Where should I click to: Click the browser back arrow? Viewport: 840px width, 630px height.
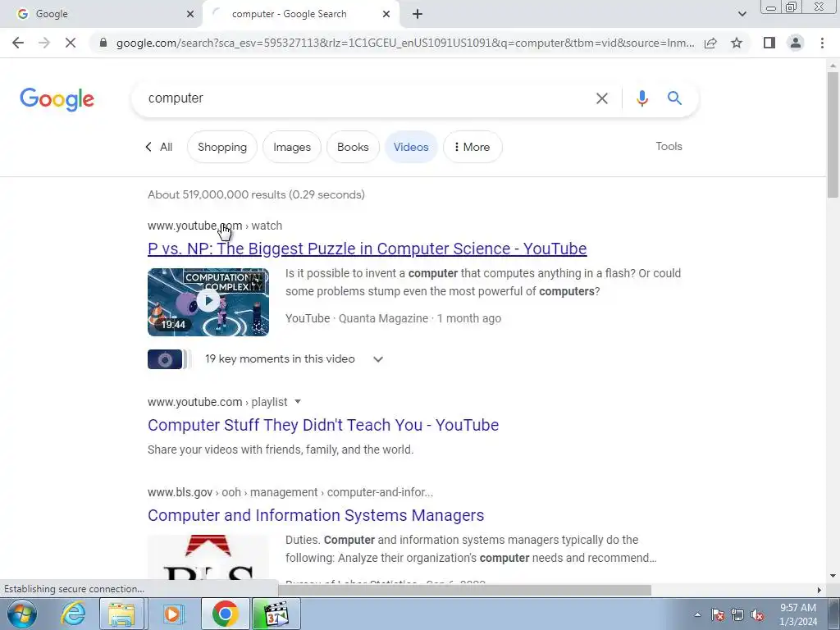[18, 43]
